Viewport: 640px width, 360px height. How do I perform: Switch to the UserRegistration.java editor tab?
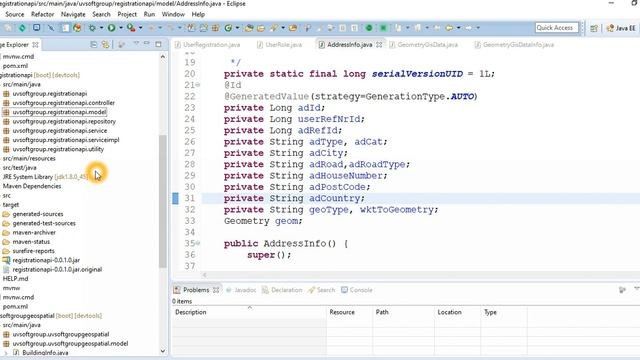tap(207, 44)
